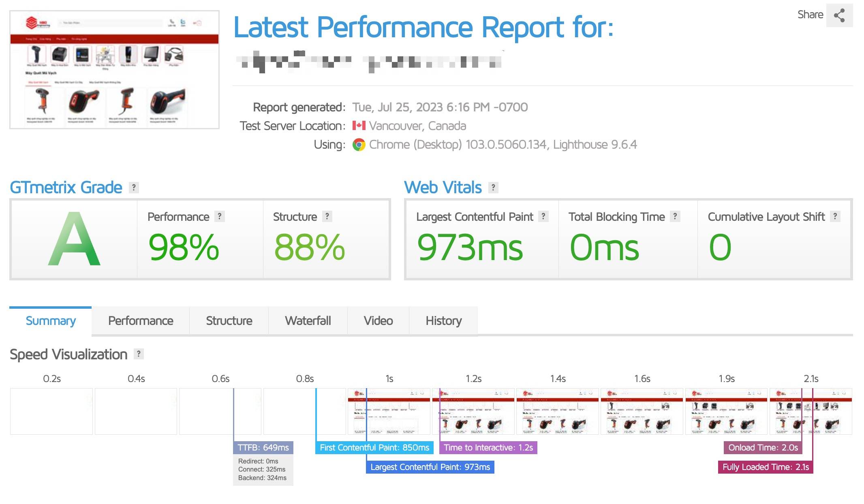Select the Summary tab
864x504 pixels.
click(51, 321)
